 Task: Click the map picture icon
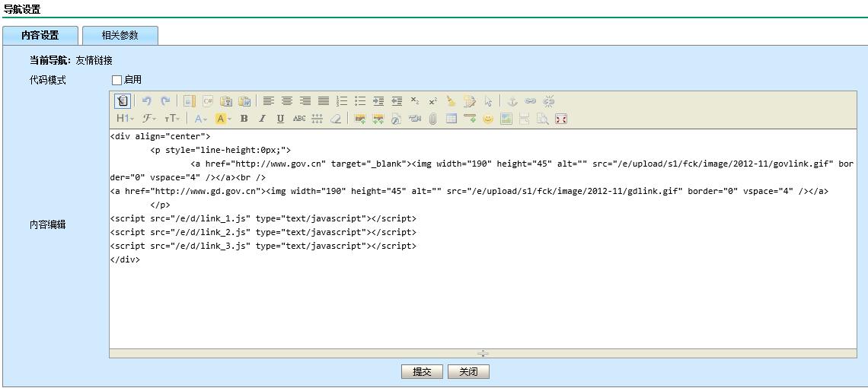[x=506, y=119]
